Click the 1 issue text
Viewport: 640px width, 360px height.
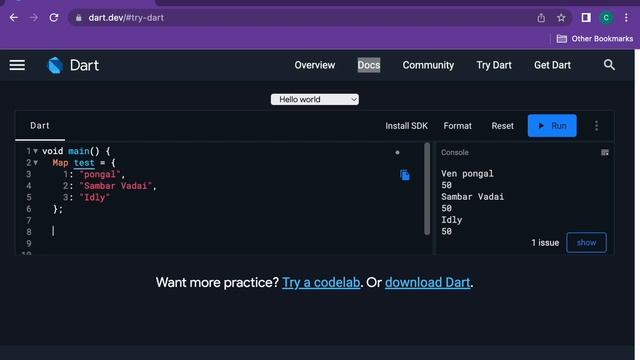[x=545, y=243]
